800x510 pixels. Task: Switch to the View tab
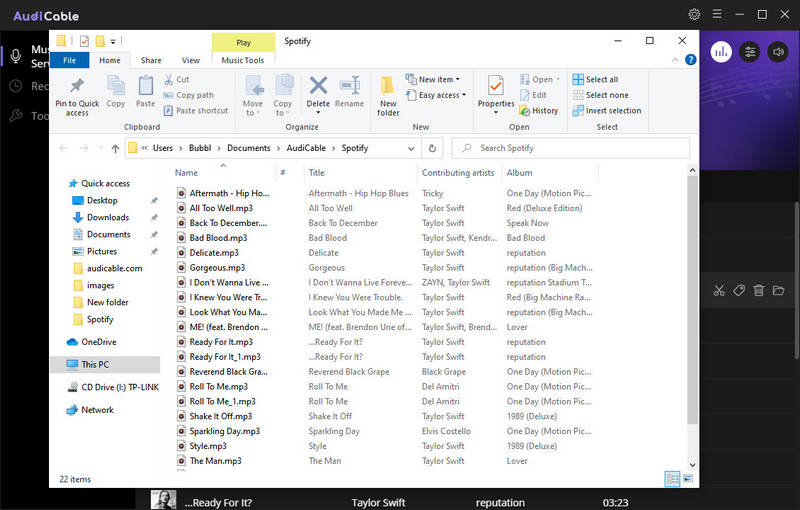pyautogui.click(x=190, y=60)
